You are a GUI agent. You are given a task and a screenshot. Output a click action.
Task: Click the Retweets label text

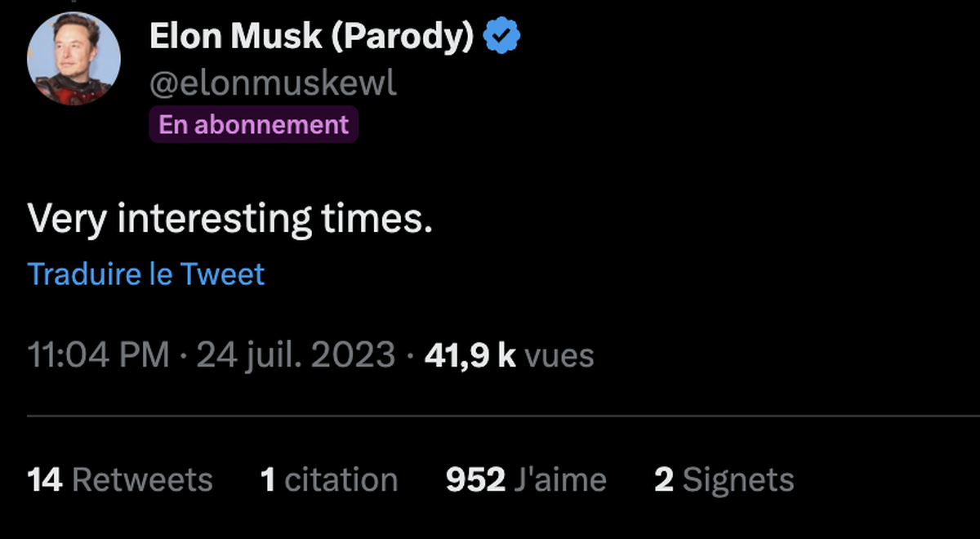(x=142, y=479)
